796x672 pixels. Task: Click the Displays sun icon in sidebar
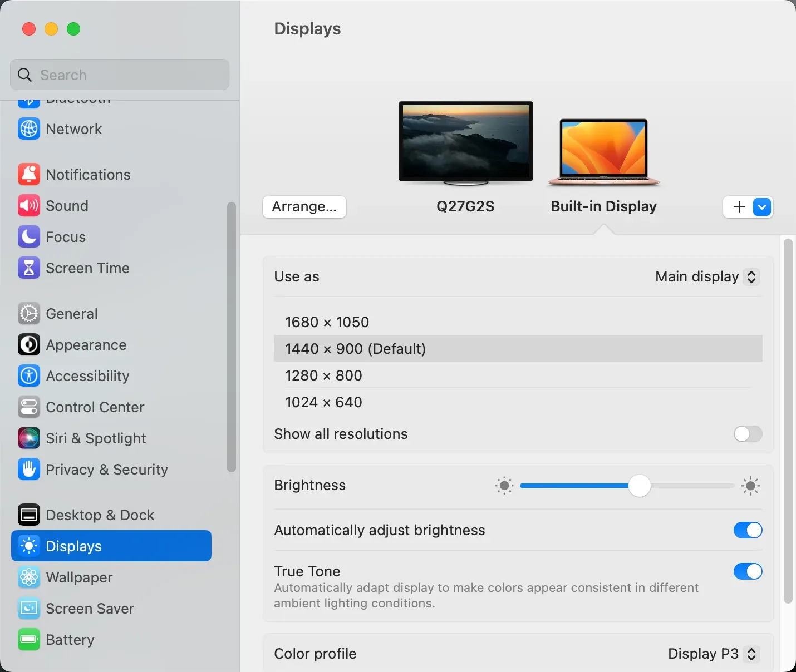click(x=29, y=546)
